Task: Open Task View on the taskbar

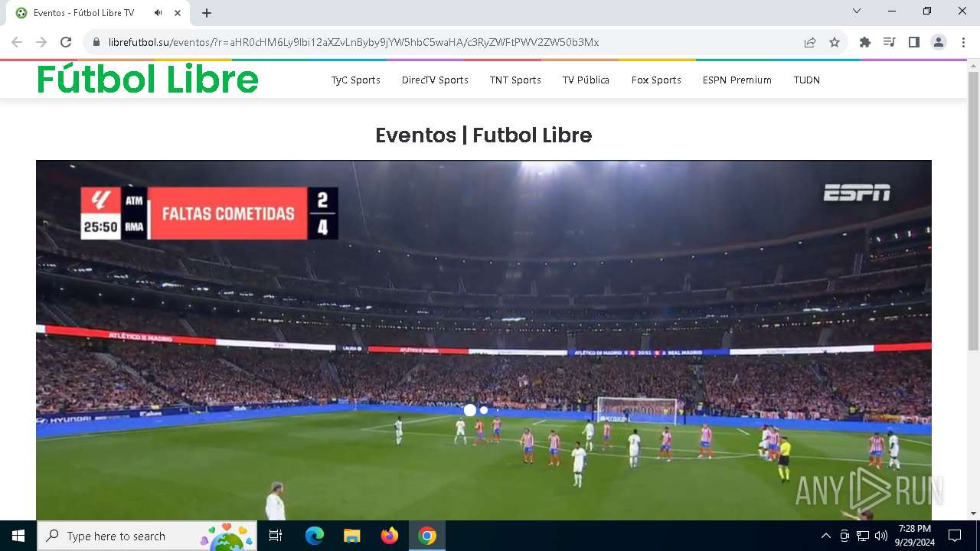Action: pyautogui.click(x=276, y=536)
